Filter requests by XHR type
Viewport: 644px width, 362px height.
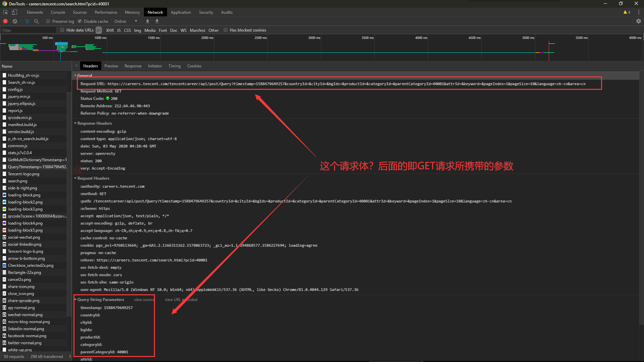(110, 30)
